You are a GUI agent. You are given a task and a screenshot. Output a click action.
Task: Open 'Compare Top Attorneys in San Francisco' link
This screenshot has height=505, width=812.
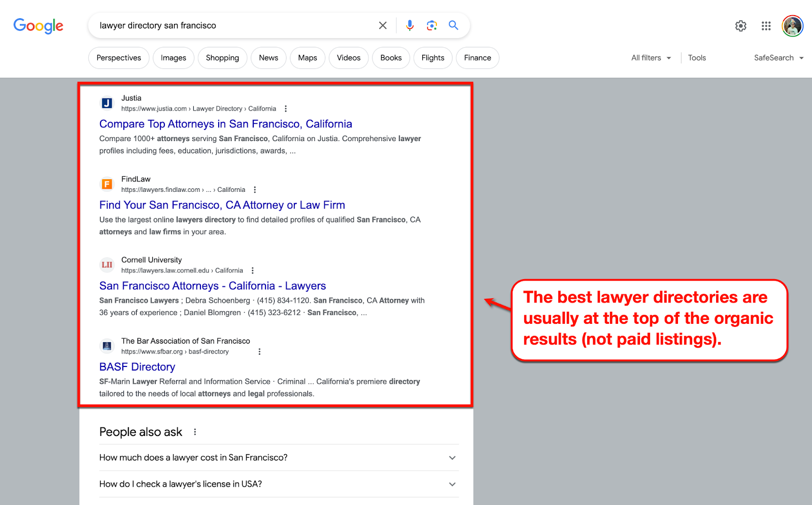click(226, 124)
